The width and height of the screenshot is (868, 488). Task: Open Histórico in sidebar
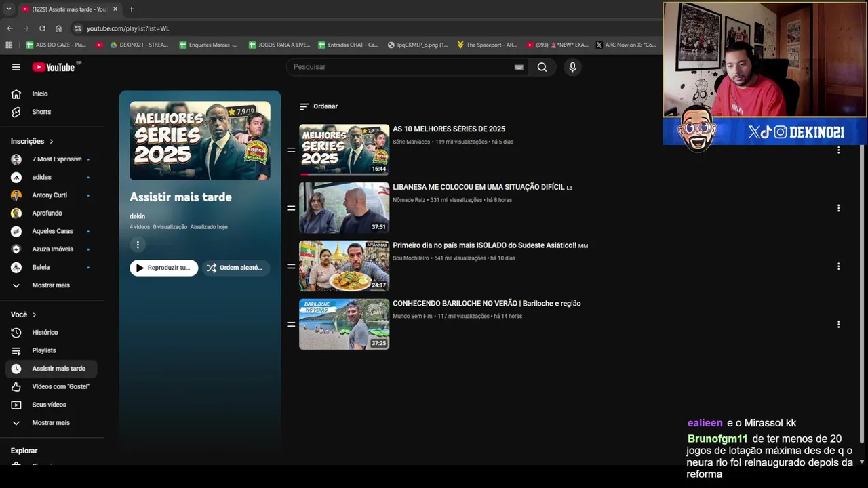pos(52,333)
